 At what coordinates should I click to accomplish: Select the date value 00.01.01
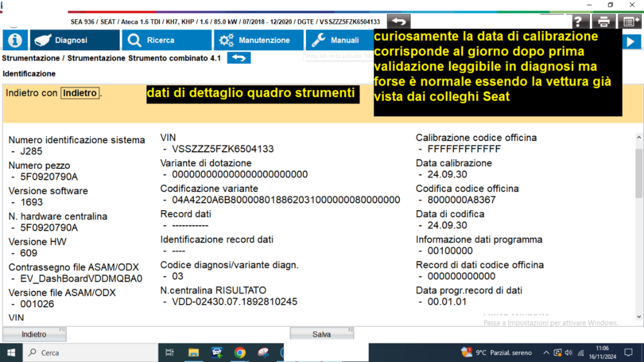(x=448, y=302)
